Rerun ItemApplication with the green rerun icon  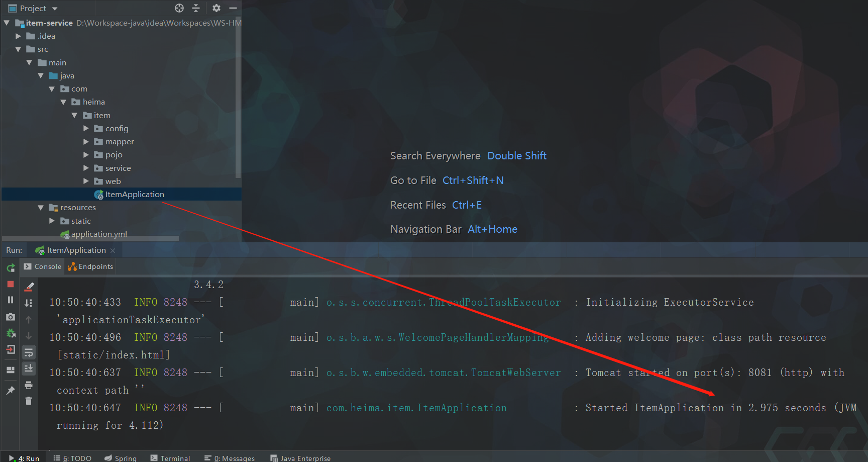click(11, 268)
